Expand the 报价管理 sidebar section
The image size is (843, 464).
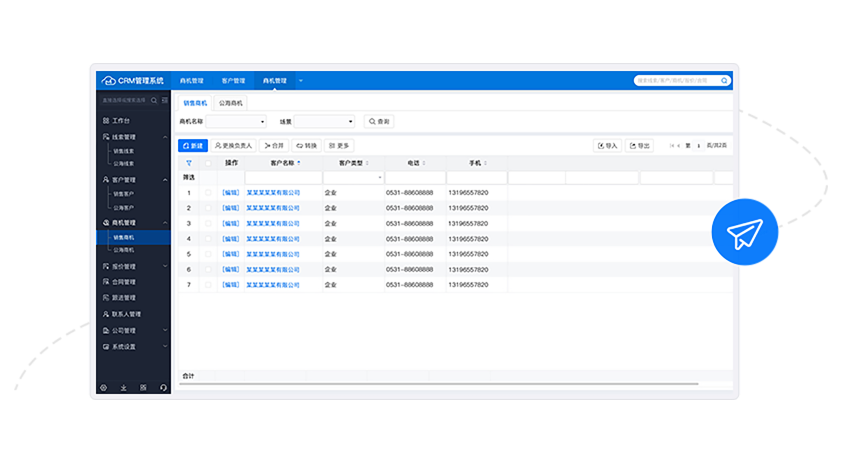pos(165,267)
